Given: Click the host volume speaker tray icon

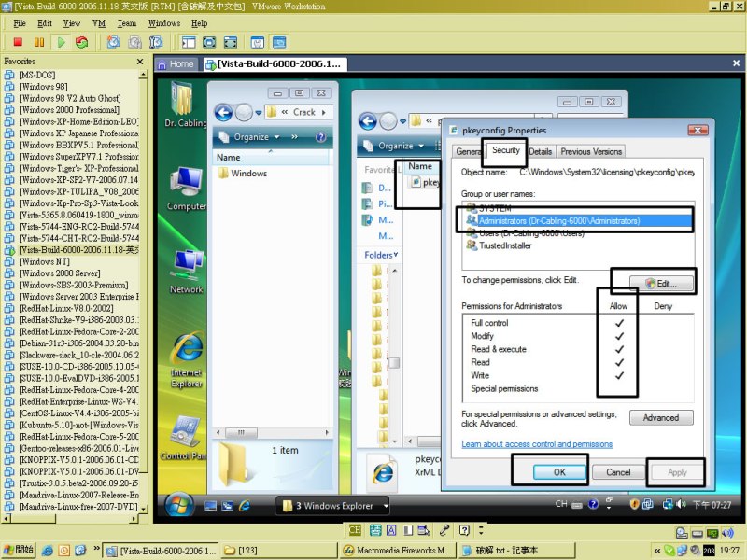Looking at the screenshot, I should (727, 533).
